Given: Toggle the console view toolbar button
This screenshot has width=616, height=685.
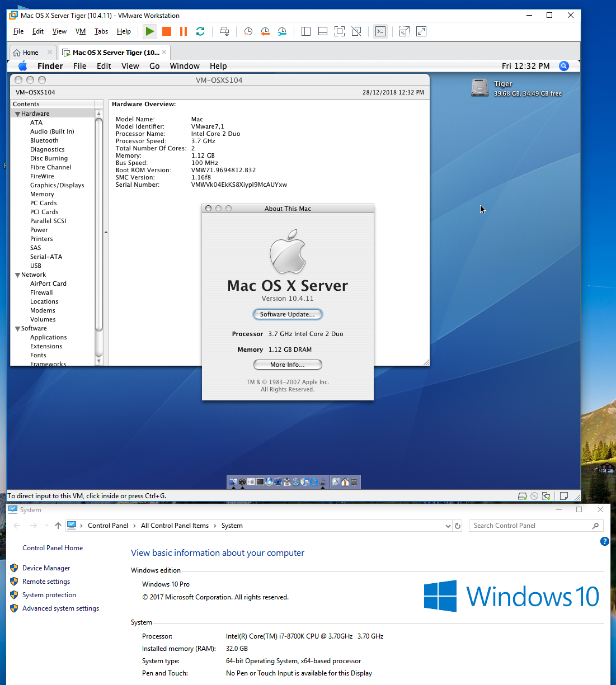Looking at the screenshot, I should point(380,31).
